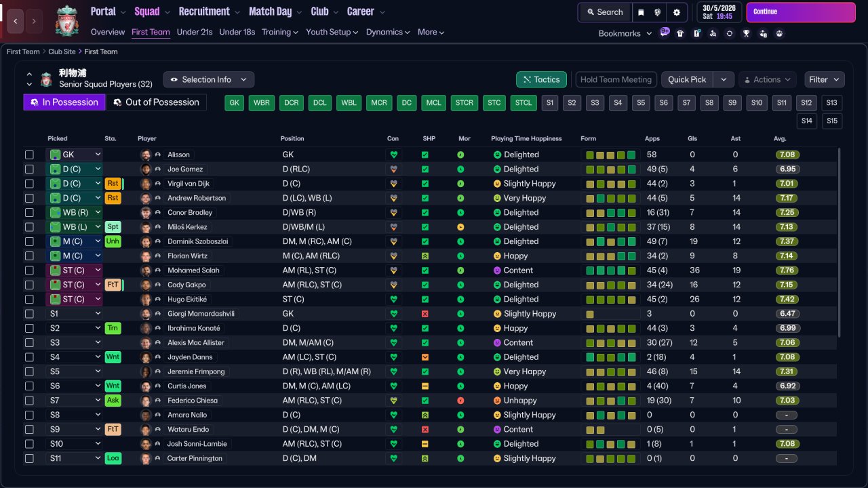The image size is (868, 488).
Task: Click the Spt status badge on Miloš Kerkez
Action: (x=113, y=227)
